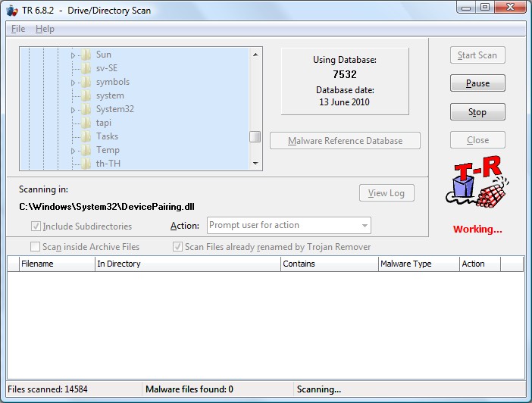Click the Trojan Remover title bar icon
Viewport: 532px width, 403px height.
tap(12, 11)
